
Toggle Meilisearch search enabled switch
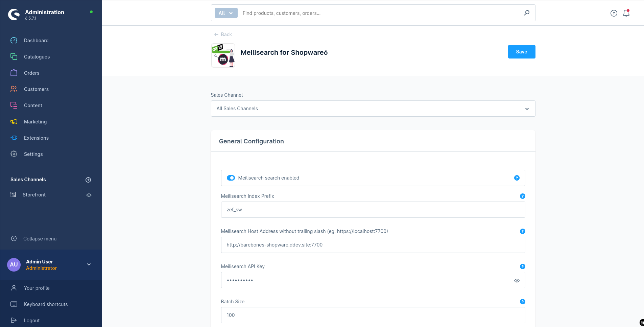click(231, 178)
